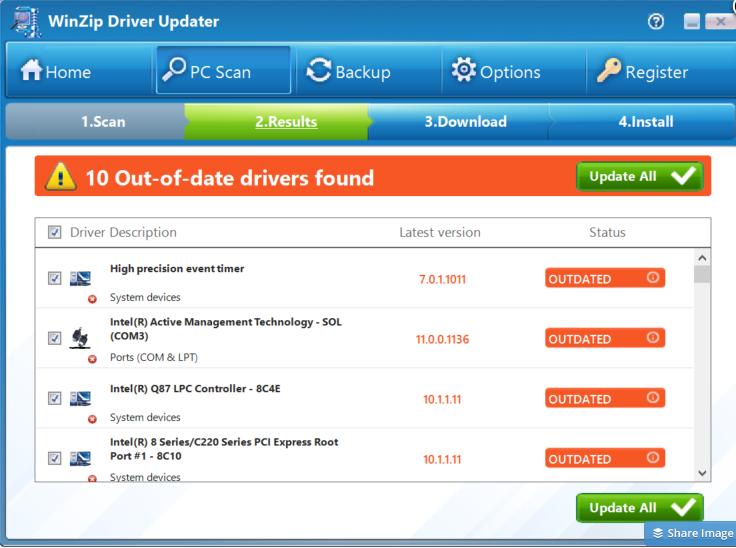Click OUTDATED status for High precision event timer

(x=605, y=278)
